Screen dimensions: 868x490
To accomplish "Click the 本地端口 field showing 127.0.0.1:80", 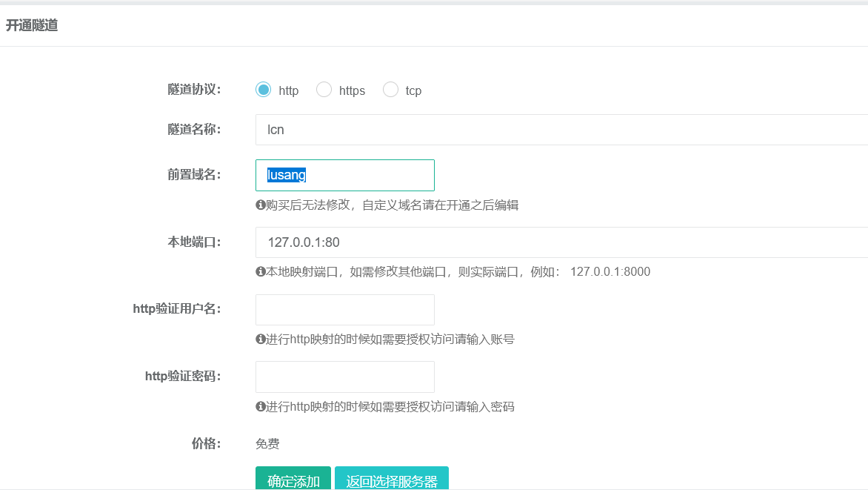I will click(561, 242).
